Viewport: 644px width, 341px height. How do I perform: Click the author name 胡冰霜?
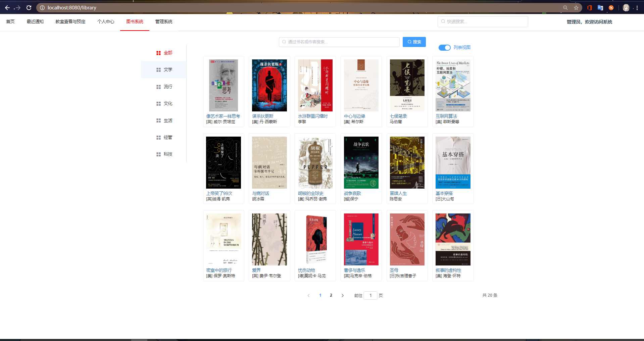click(x=258, y=199)
